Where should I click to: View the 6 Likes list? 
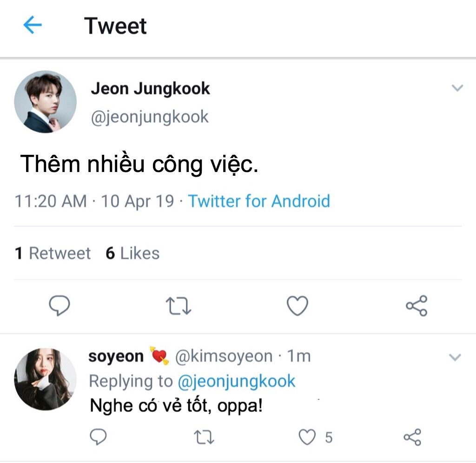pos(132,253)
